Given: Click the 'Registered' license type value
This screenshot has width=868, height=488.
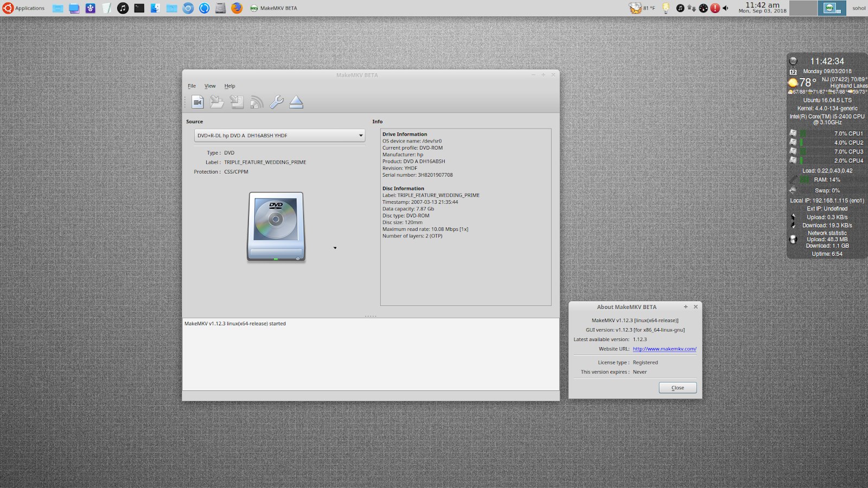Looking at the screenshot, I should (645, 363).
